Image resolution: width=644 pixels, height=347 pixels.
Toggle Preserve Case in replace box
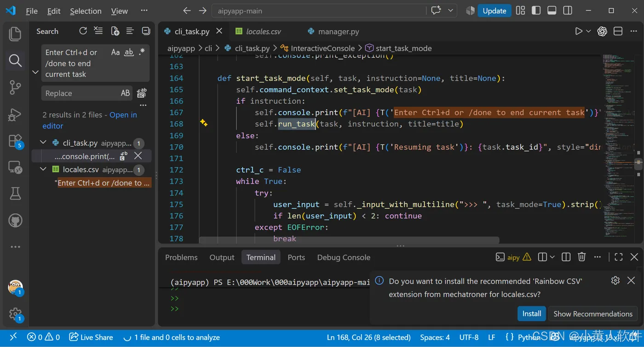pos(125,93)
